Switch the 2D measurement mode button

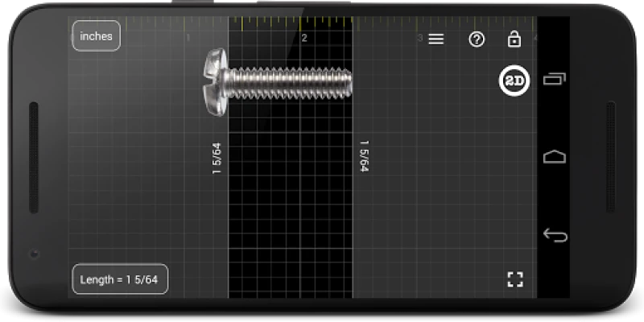(x=513, y=81)
